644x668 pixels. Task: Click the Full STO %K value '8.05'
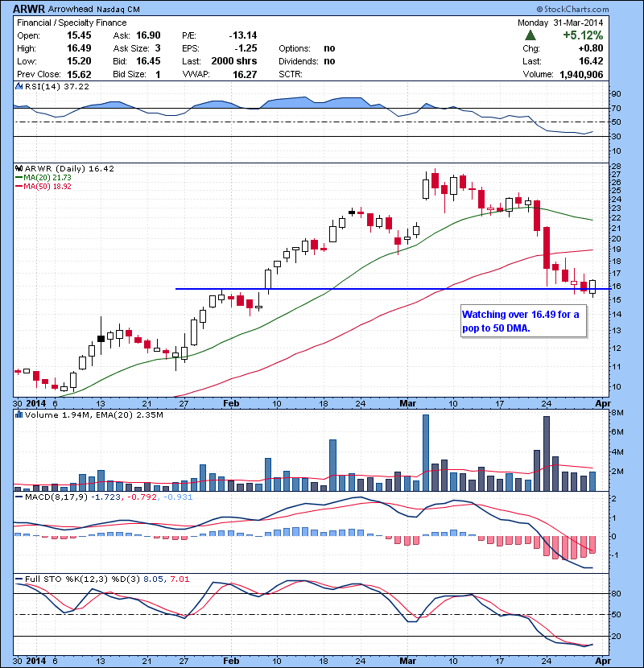[154, 579]
